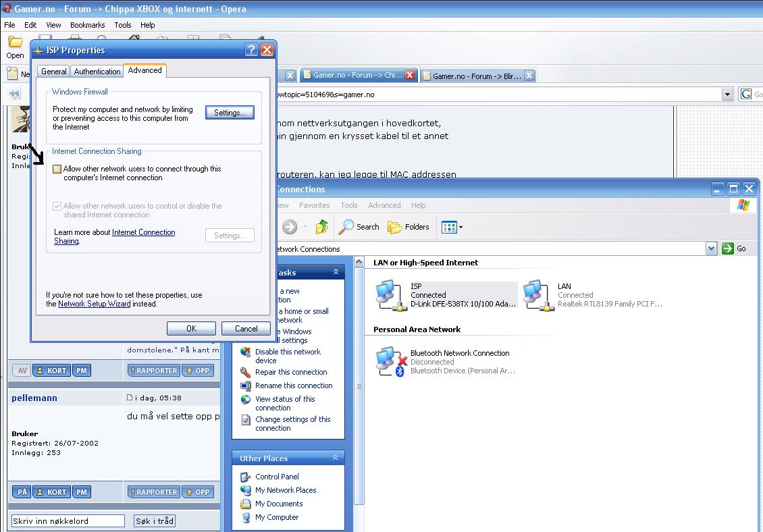The width and height of the screenshot is (763, 532).
Task: Click the green Go arrow in Network Connections
Action: coord(727,248)
